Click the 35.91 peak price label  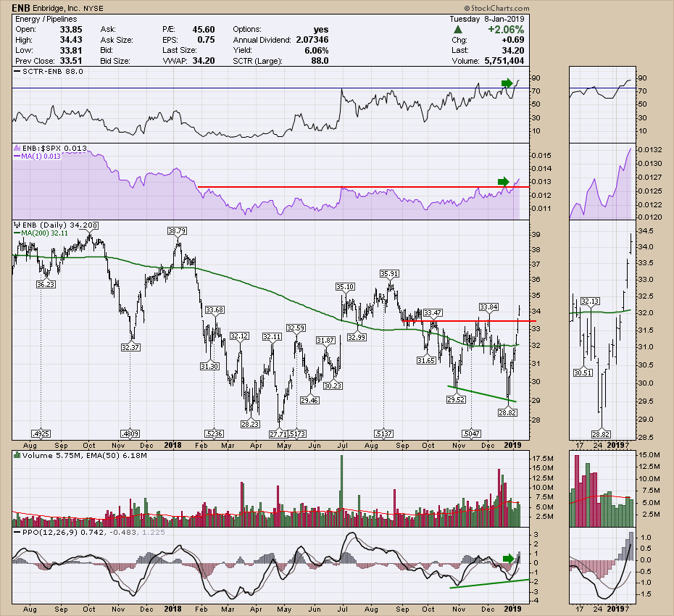coord(389,273)
